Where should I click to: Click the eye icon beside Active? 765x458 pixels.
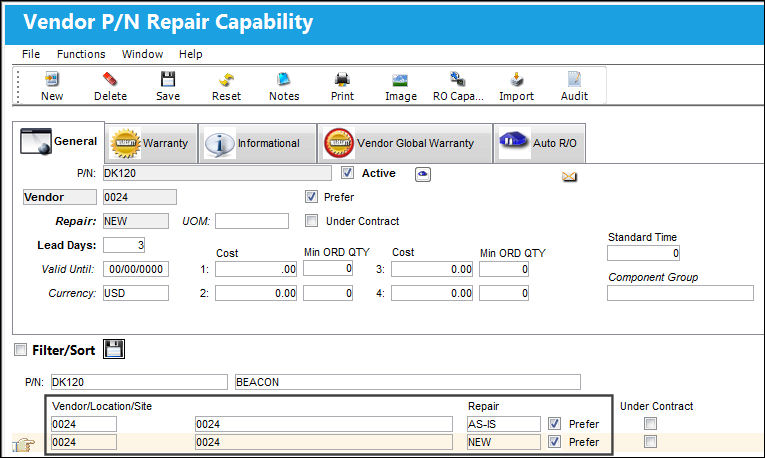[423, 174]
